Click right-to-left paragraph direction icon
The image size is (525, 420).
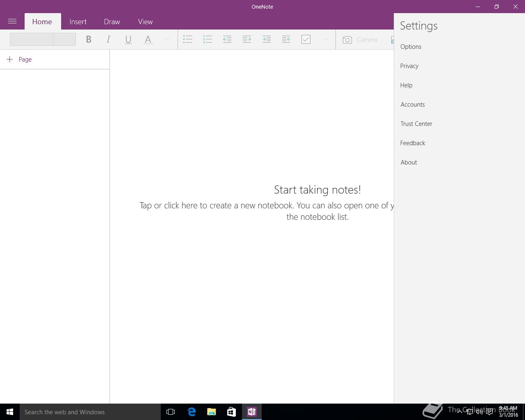click(x=286, y=39)
